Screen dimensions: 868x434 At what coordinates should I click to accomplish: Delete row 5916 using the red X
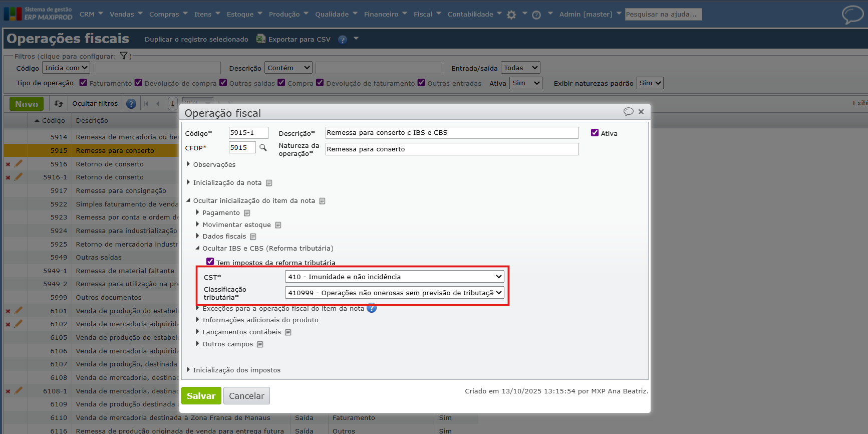pyautogui.click(x=8, y=164)
